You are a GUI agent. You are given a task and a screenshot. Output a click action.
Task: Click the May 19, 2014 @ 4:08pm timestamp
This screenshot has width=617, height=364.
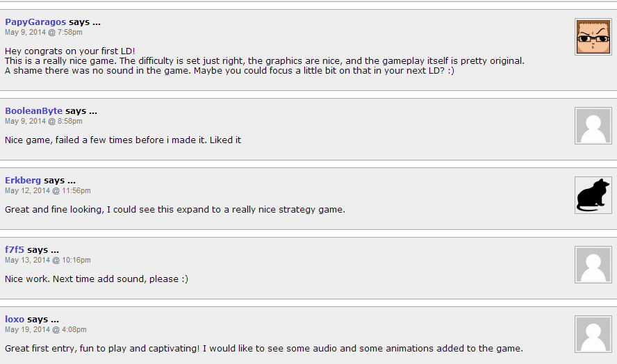46,329
